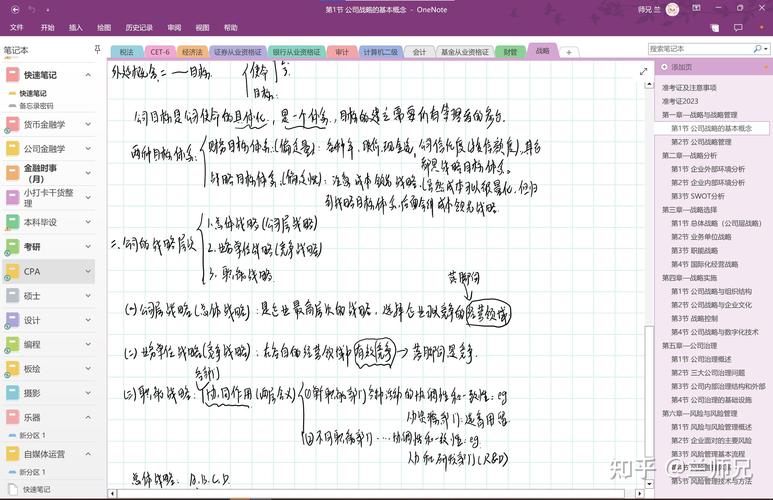Expand page to full view with arrows icon

pyautogui.click(x=643, y=71)
